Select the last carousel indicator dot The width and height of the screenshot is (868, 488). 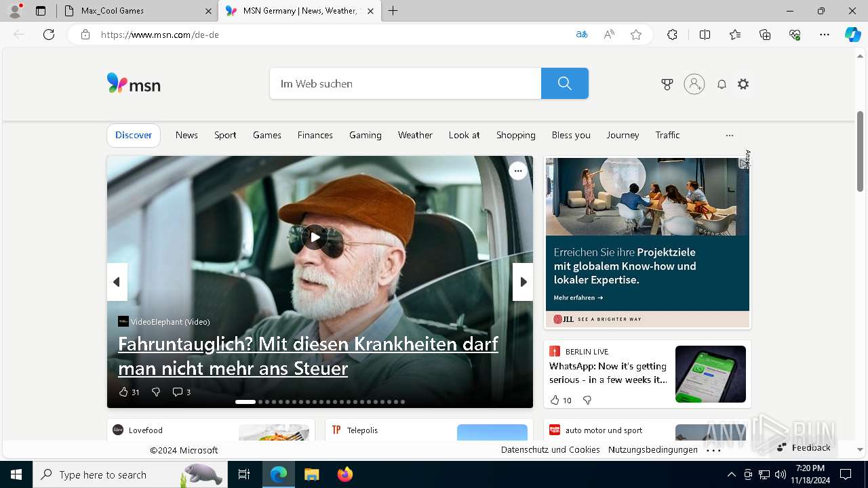click(403, 402)
